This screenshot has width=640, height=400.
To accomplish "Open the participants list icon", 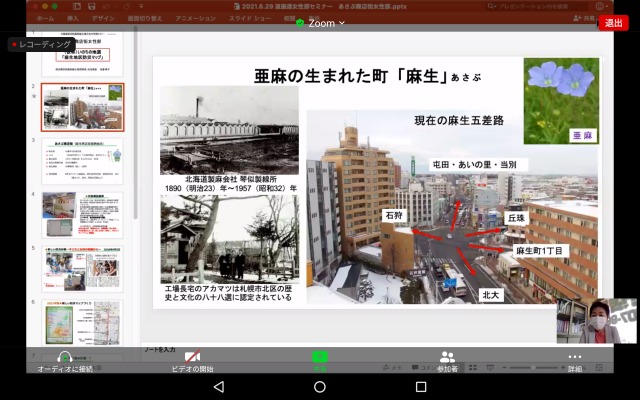I will pos(447,357).
